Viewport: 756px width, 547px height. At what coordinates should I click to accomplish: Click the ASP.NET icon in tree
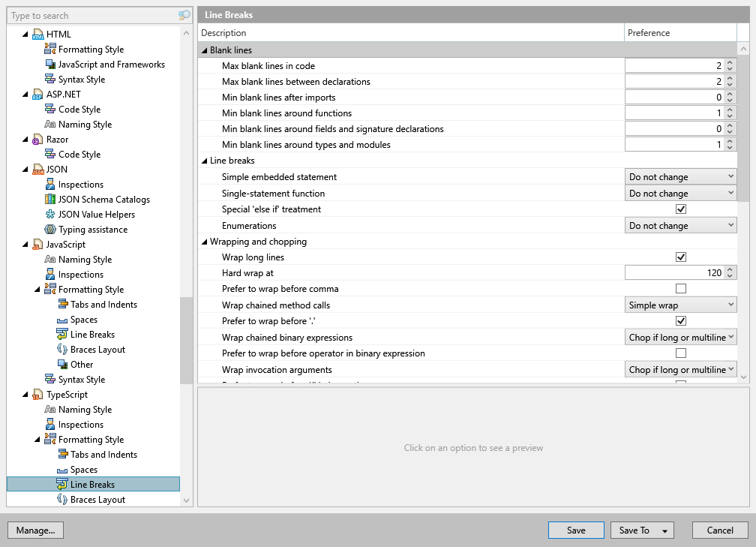(x=37, y=95)
